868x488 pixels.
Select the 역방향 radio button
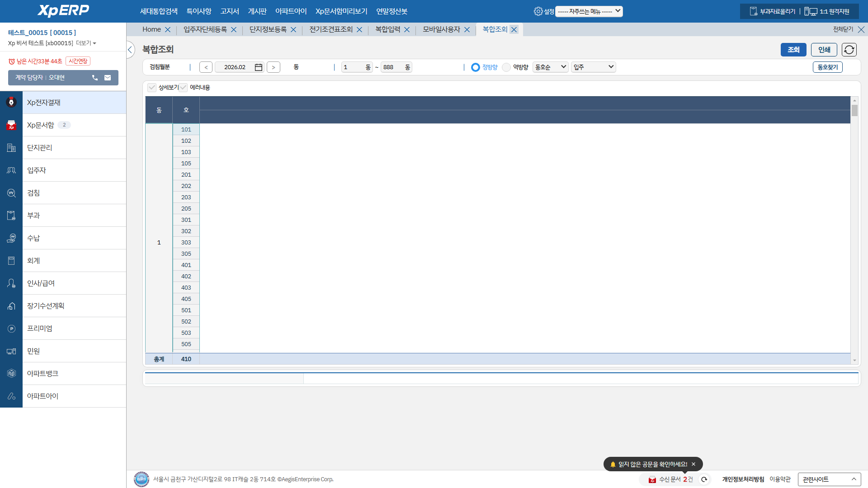point(506,67)
